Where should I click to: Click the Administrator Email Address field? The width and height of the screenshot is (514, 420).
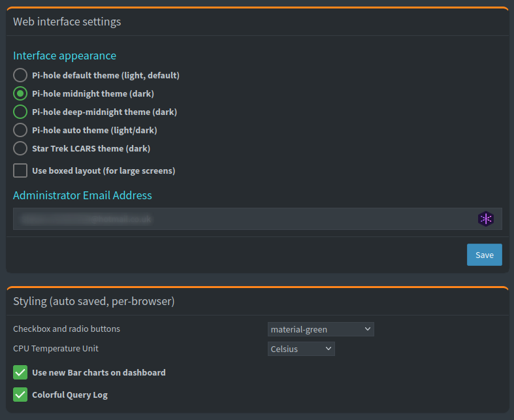[x=257, y=219]
